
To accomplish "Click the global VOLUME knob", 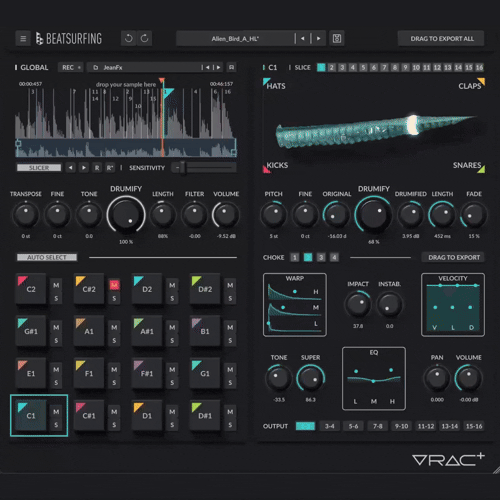I will click(x=226, y=215).
